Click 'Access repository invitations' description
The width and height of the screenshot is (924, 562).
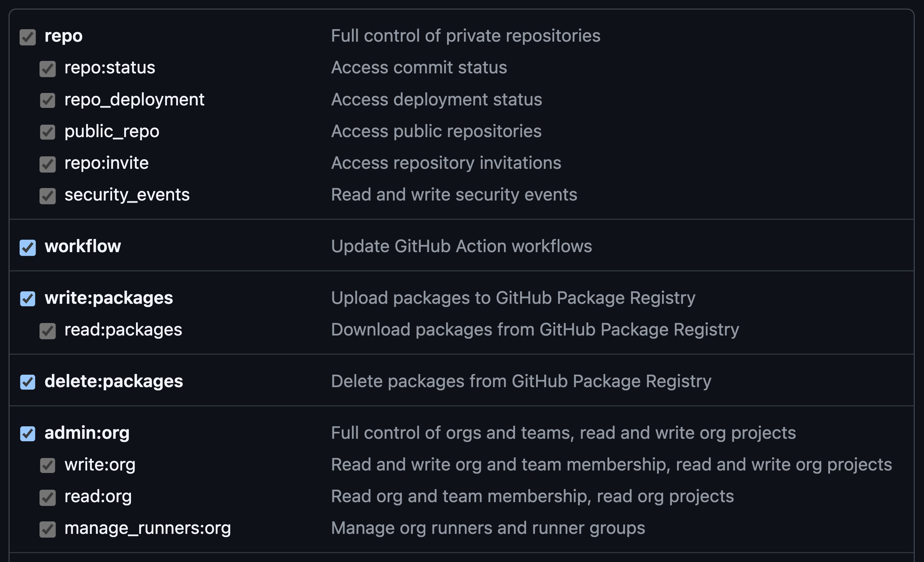coord(446,163)
